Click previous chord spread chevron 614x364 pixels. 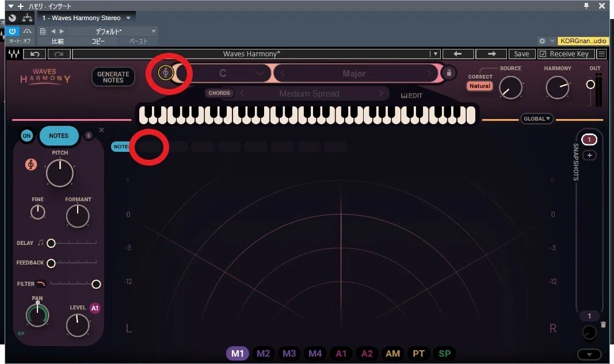[242, 93]
